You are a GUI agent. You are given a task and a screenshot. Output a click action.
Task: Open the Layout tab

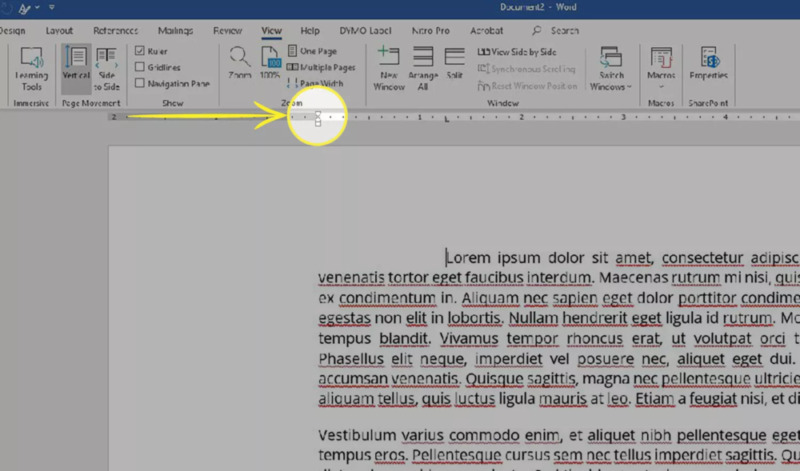(x=59, y=31)
